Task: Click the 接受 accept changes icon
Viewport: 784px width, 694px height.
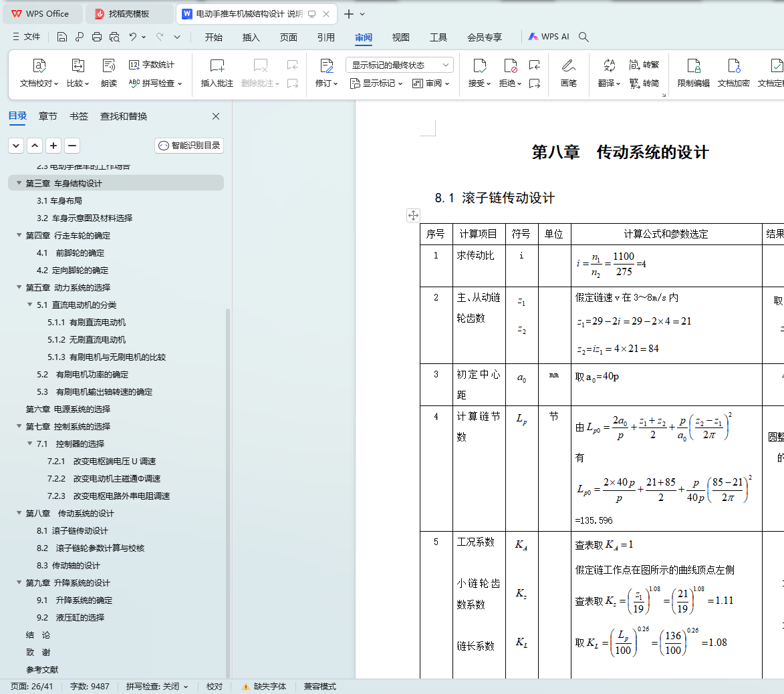Action: click(x=479, y=66)
